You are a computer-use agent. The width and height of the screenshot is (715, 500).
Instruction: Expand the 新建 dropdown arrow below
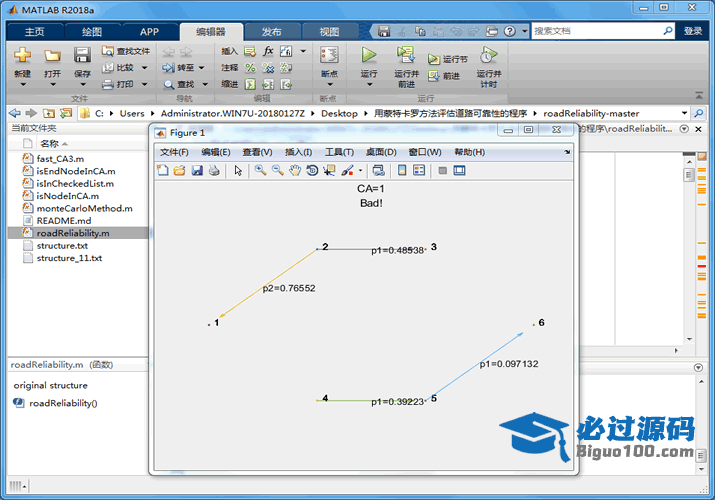coord(23,85)
